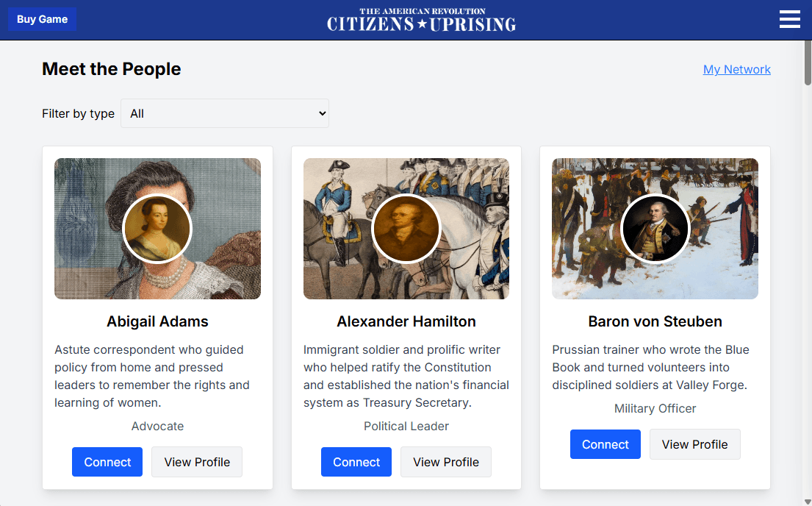View Baron von Steuben's profile
This screenshot has height=506, width=812.
click(x=694, y=444)
